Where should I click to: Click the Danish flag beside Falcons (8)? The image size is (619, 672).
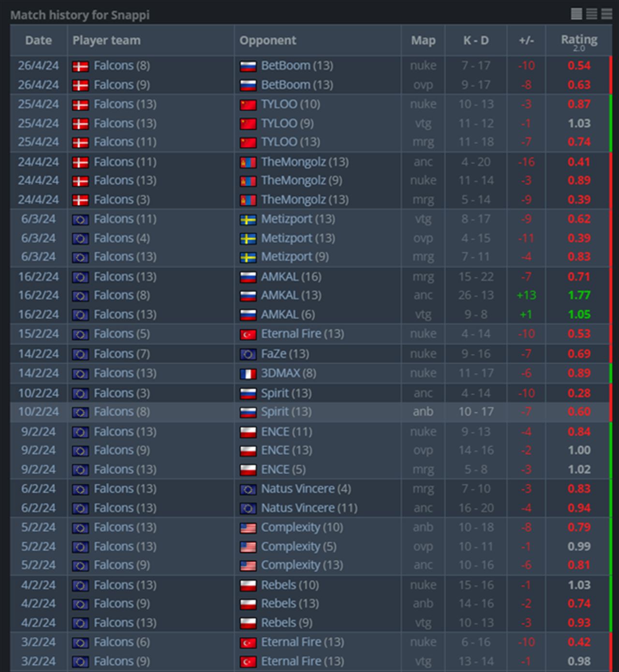(80, 66)
